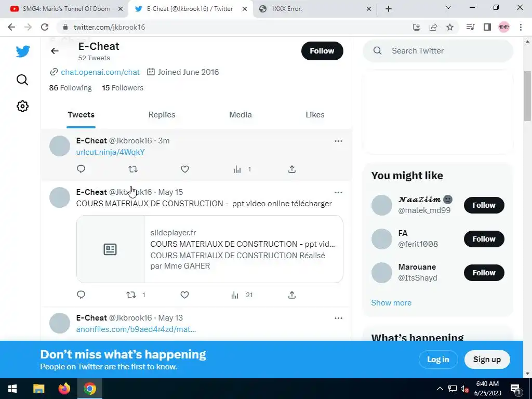Retweet the urlcut.ninja tweet
This screenshot has width=532, height=399.
[133, 169]
